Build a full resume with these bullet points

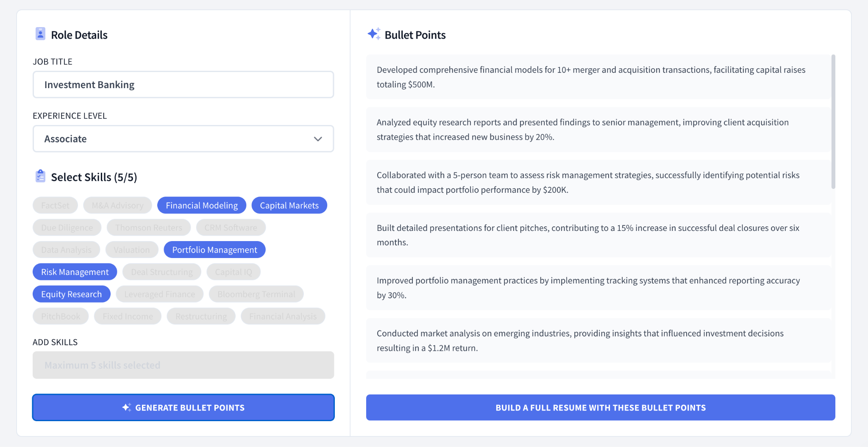601,408
